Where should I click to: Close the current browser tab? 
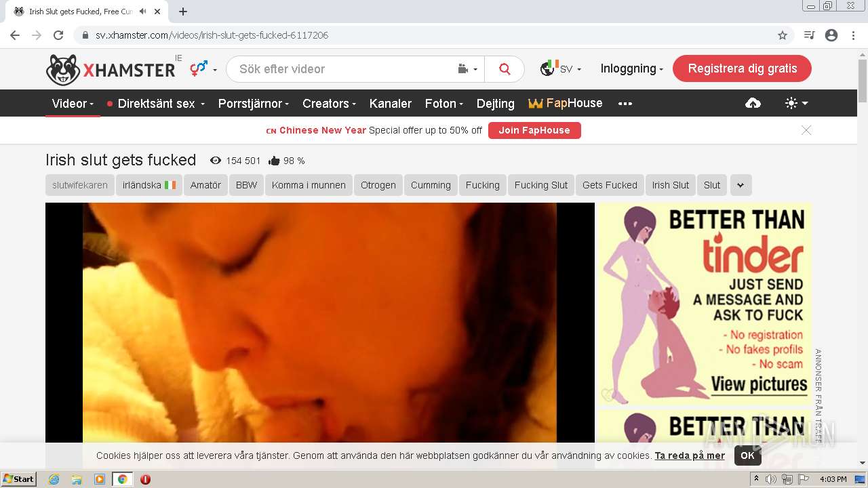click(157, 12)
